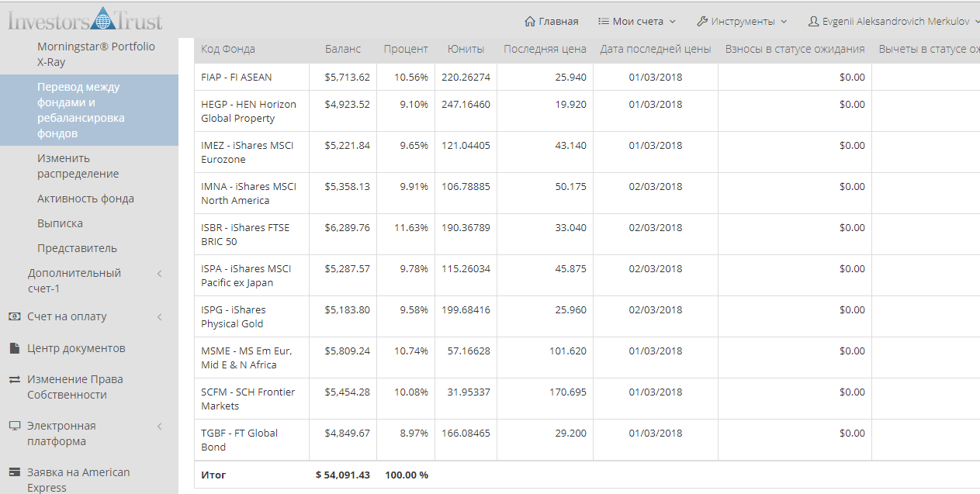Screen dimensions: 980x494
Task: Click the list icon beside Мои счета
Action: 603,22
